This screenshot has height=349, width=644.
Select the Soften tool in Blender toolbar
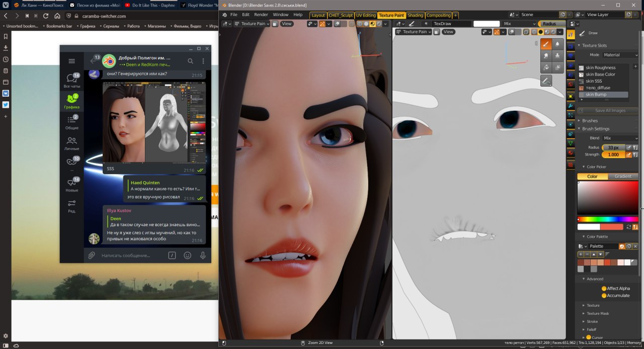[558, 44]
